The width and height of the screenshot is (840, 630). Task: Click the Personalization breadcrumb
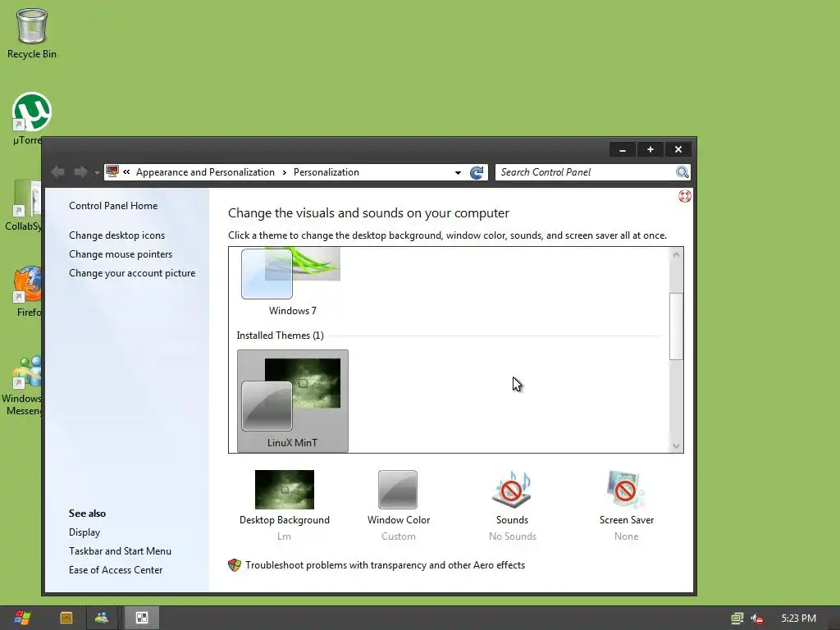click(326, 172)
